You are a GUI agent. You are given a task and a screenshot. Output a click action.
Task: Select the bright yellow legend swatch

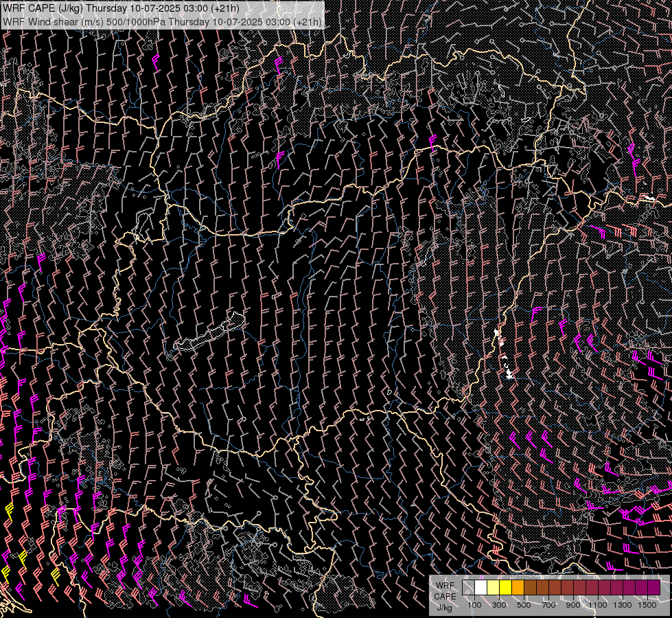(506, 587)
